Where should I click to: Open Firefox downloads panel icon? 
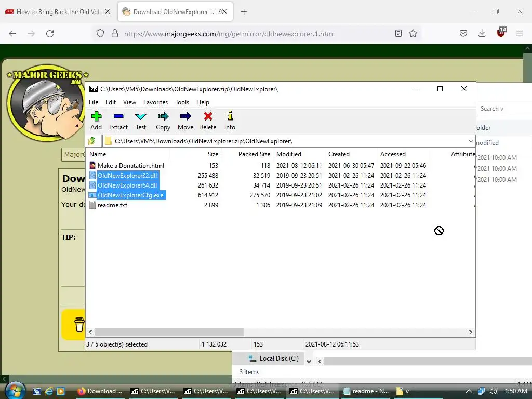(x=482, y=33)
